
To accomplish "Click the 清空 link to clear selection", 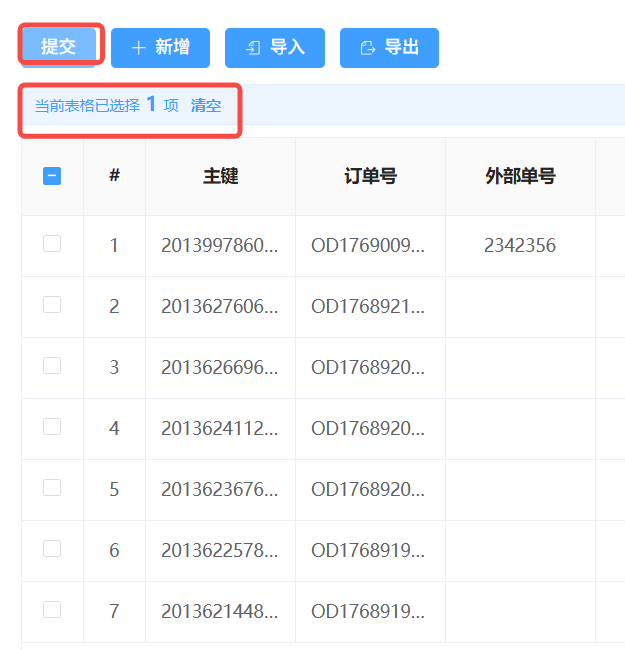I will pos(206,105).
